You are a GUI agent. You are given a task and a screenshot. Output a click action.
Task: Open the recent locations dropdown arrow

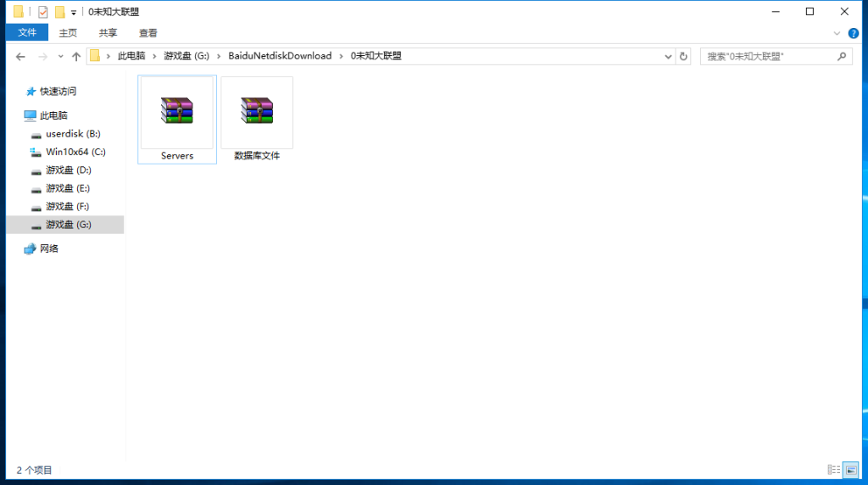point(60,57)
